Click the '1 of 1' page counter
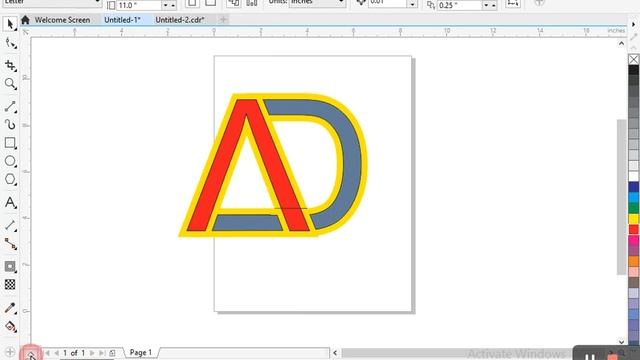640x360 pixels. [x=74, y=353]
